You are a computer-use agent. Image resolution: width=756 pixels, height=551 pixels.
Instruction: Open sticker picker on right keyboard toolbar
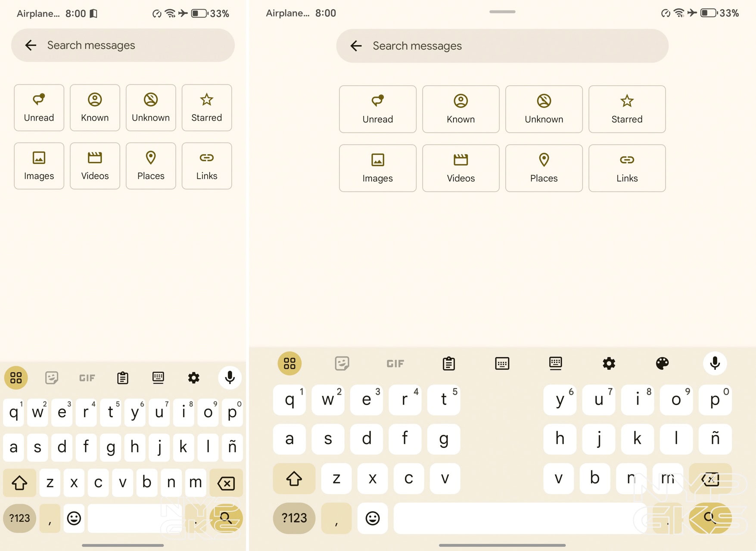[x=342, y=363]
